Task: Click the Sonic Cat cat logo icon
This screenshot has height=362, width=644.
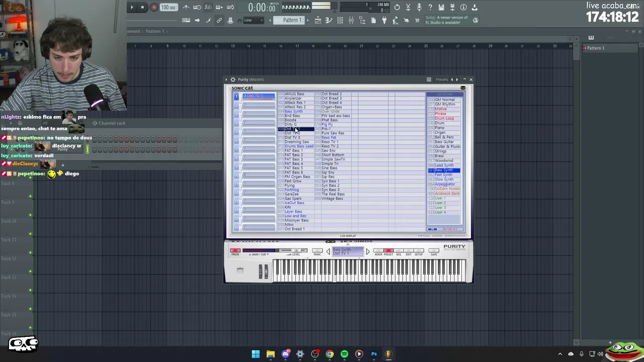Action: pyautogui.click(x=463, y=88)
